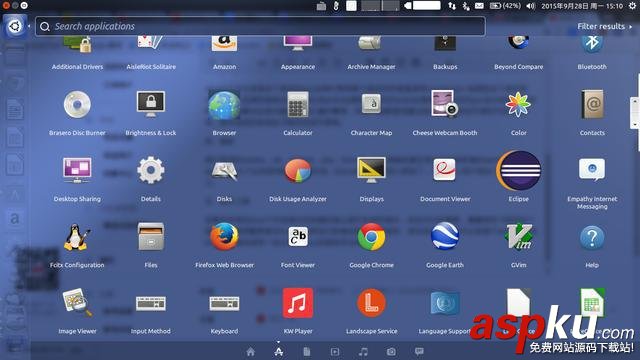Click the Search applications field
640x360 pixels.
[x=260, y=27]
